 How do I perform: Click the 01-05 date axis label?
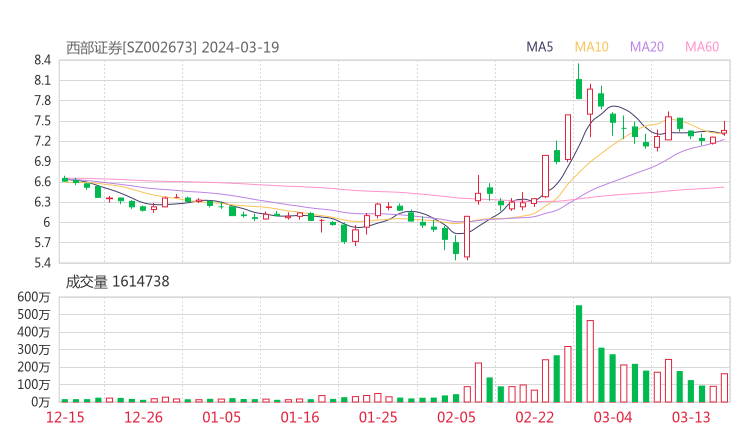click(221, 417)
